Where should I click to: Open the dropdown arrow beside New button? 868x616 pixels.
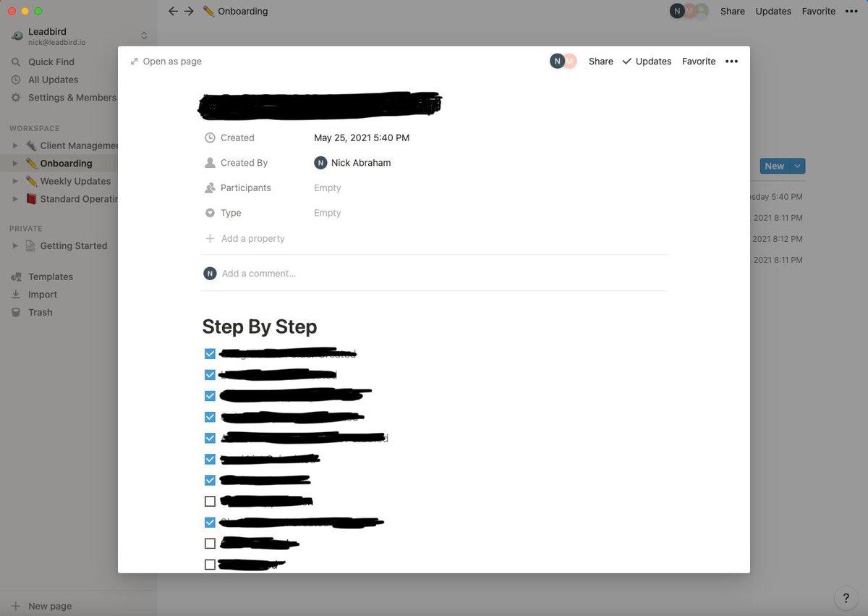tap(797, 166)
